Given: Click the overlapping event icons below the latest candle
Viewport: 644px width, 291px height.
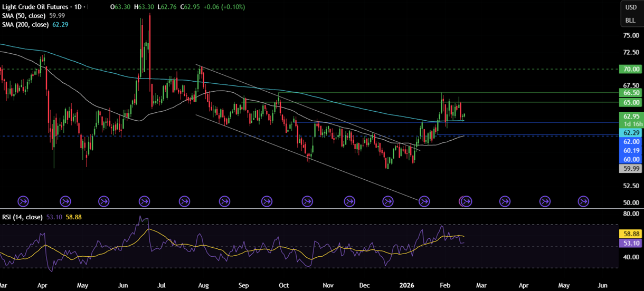Looking at the screenshot, I should click(x=466, y=201).
